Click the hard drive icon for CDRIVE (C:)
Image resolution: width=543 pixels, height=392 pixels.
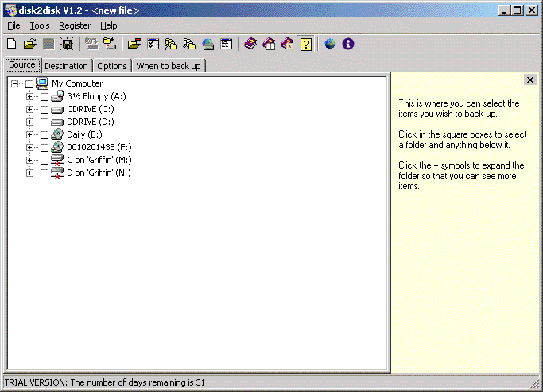(x=57, y=110)
